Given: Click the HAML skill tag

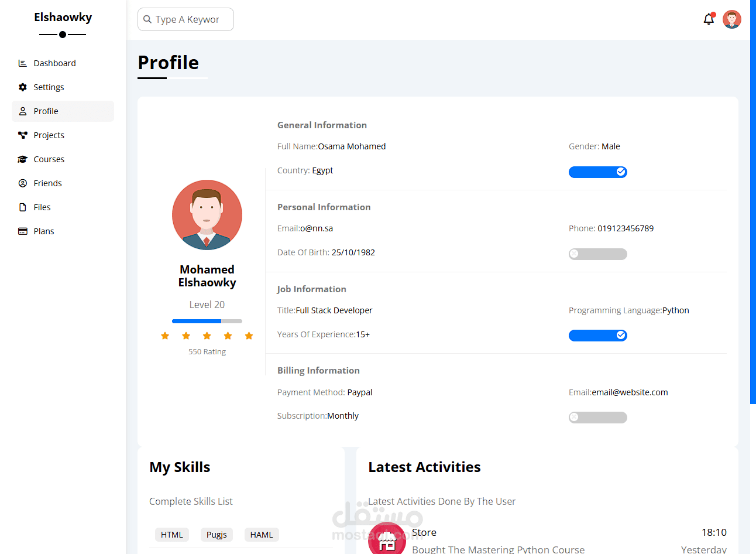Looking at the screenshot, I should coord(262,535).
